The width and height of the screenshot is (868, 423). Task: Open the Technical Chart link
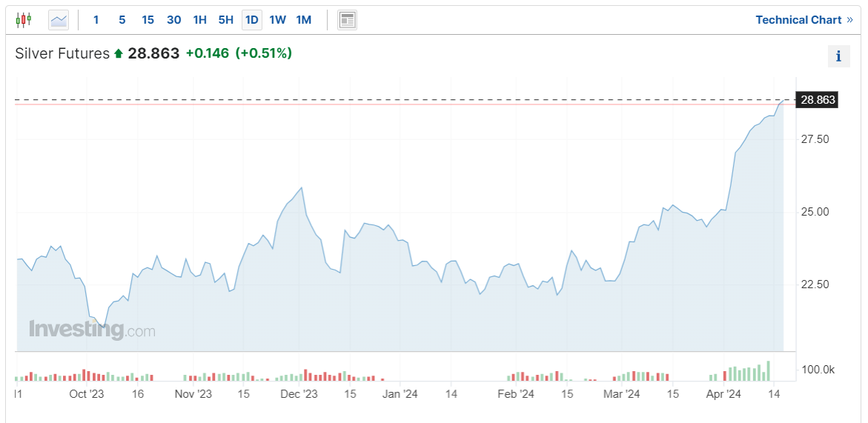798,20
